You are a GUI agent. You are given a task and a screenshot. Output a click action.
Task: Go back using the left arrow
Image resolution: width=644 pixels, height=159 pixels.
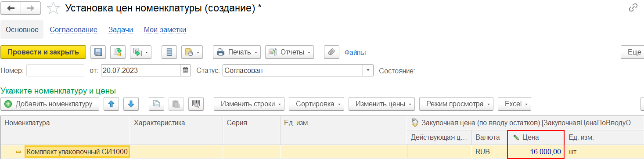tap(11, 8)
